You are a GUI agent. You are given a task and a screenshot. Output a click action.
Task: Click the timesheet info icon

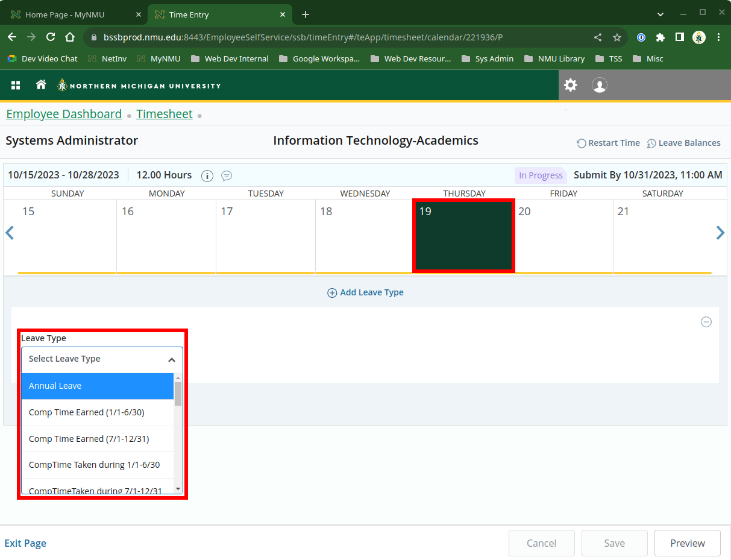point(207,175)
